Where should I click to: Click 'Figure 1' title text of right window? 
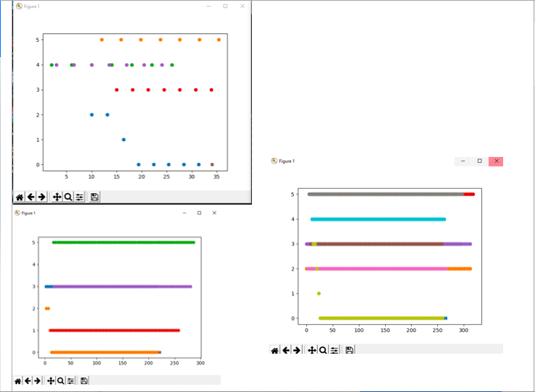click(287, 161)
